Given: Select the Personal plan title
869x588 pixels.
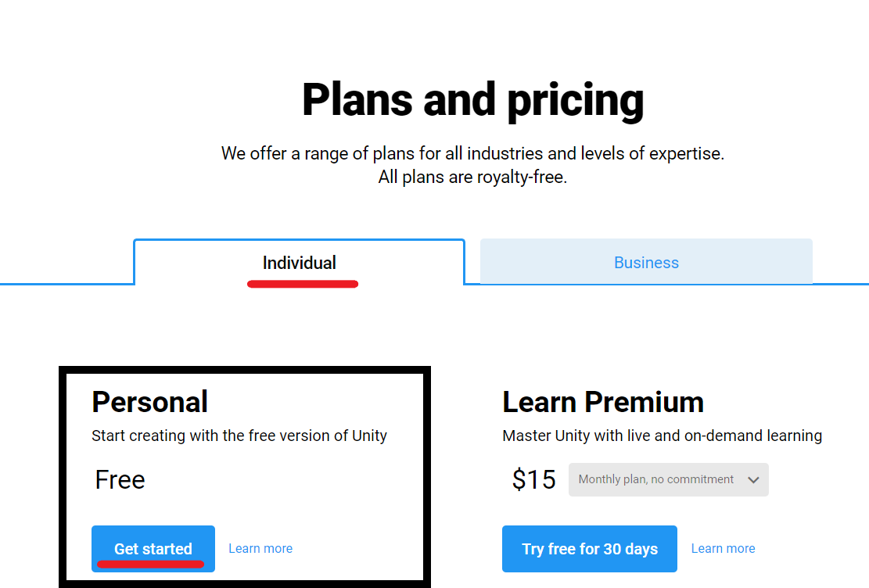Looking at the screenshot, I should pos(150,402).
